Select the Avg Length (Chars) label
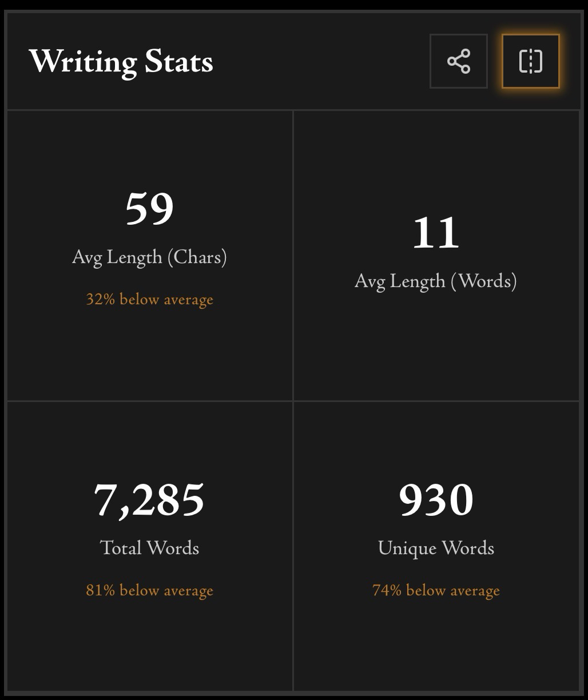588x700 pixels. coord(149,257)
